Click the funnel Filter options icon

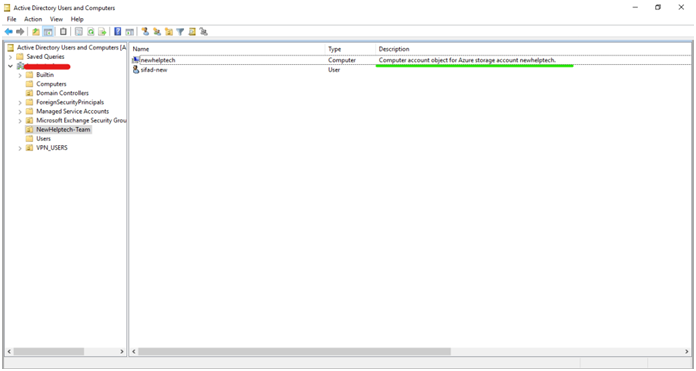coord(180,32)
